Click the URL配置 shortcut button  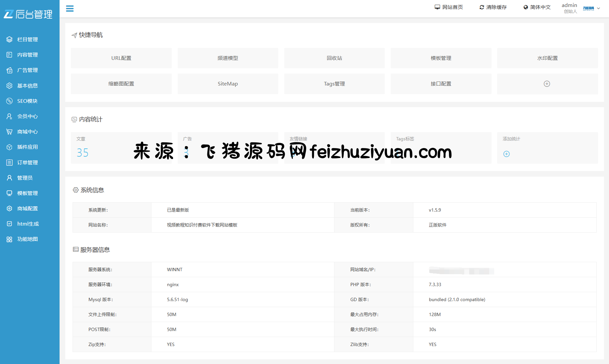121,58
